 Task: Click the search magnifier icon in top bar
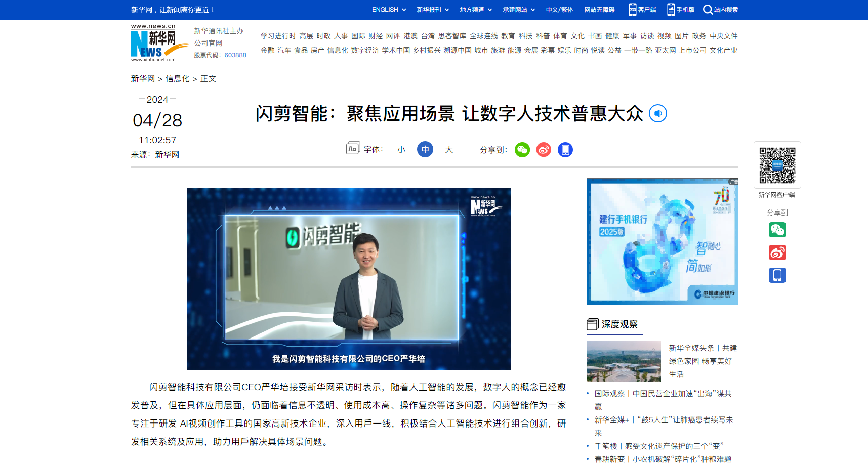708,10
